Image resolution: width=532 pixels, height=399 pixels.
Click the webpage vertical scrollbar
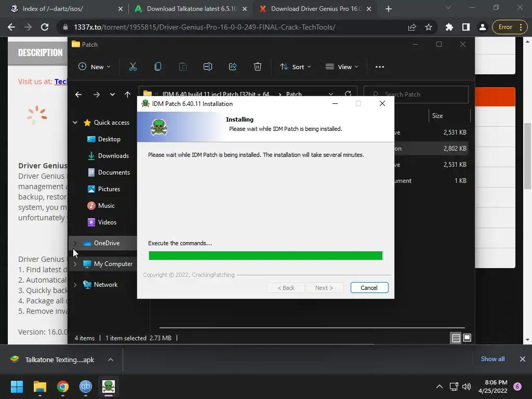527,156
